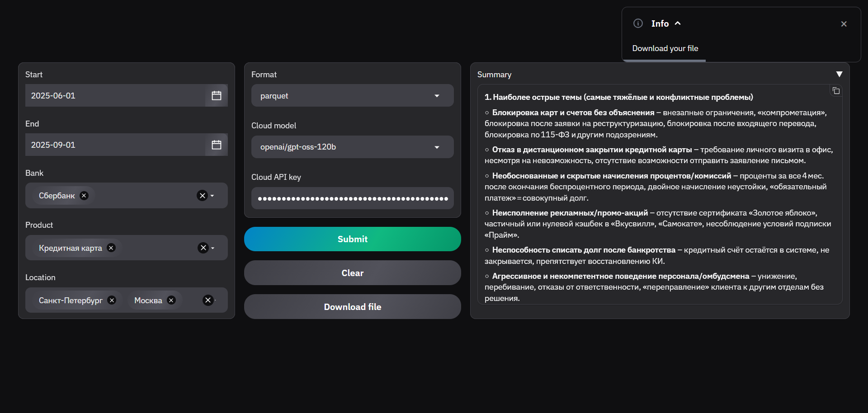Remove the Сбербанк tag from Bank

[x=84, y=196]
